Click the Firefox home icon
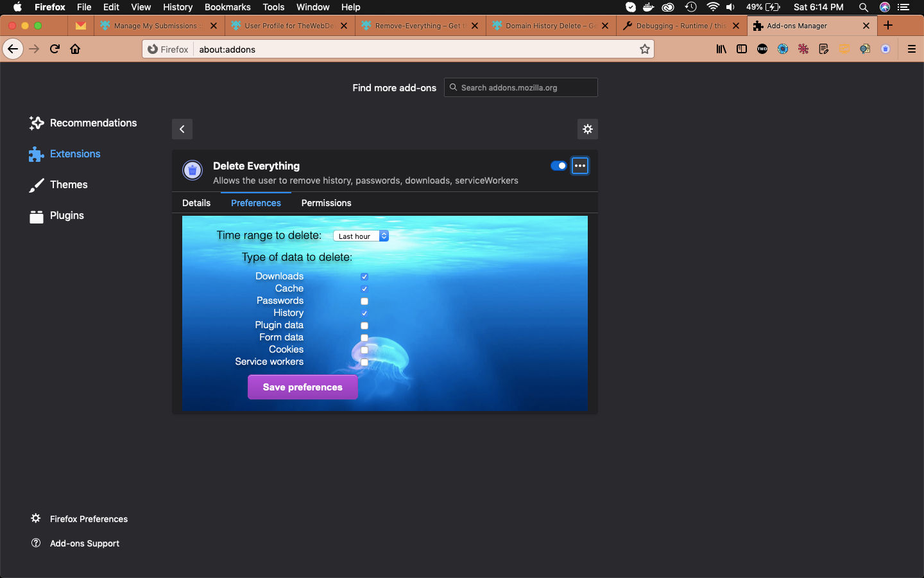The width and height of the screenshot is (924, 578). click(x=75, y=49)
